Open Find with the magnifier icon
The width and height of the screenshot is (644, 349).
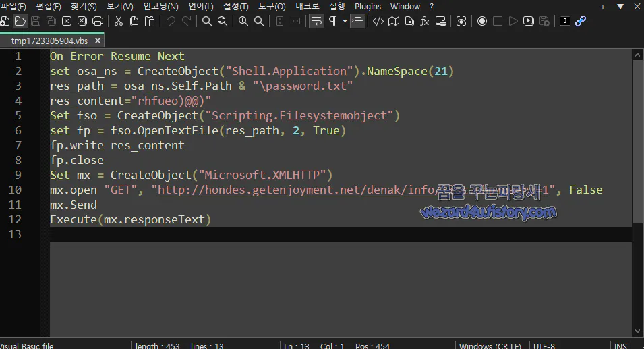pyautogui.click(x=207, y=21)
